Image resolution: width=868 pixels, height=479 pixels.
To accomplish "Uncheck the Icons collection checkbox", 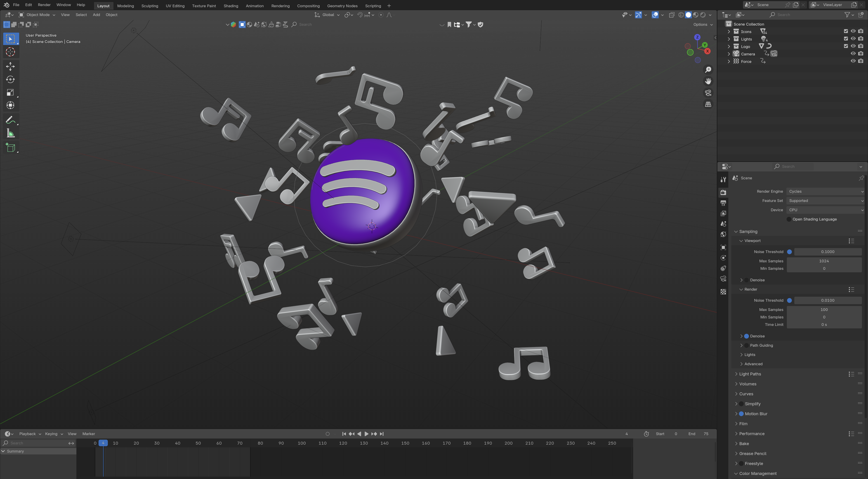I will pos(846,31).
